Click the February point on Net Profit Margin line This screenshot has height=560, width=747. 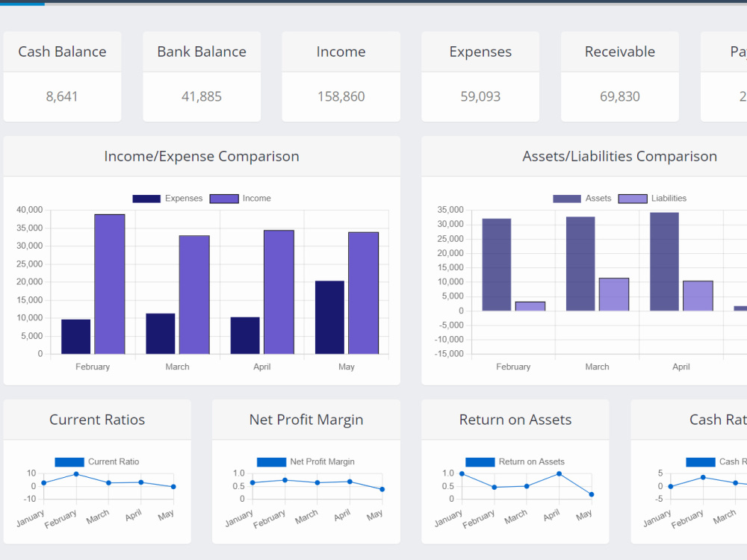tap(285, 480)
